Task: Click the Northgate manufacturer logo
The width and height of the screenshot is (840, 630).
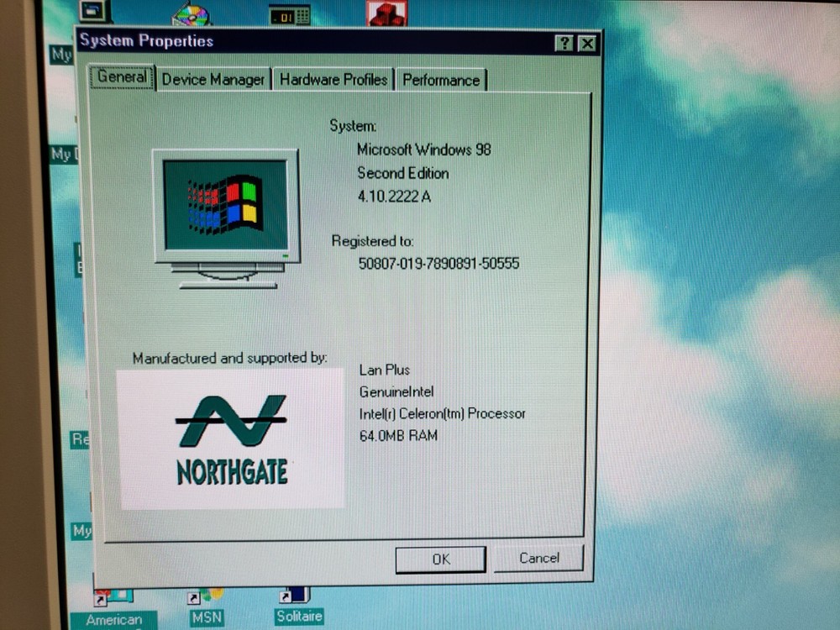Action: [x=231, y=439]
